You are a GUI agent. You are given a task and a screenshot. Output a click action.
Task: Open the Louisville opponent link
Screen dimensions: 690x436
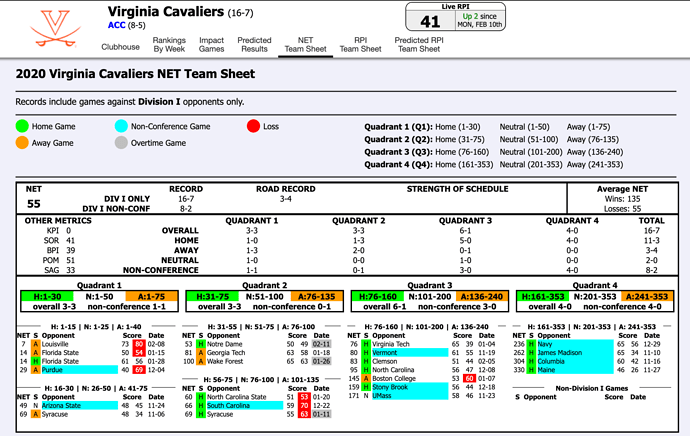(x=55, y=344)
